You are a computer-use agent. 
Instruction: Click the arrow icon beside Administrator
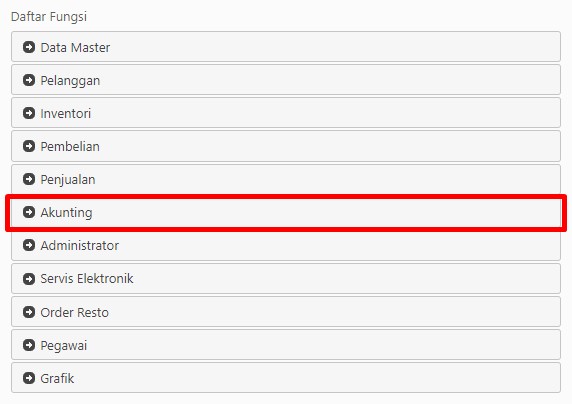29,245
